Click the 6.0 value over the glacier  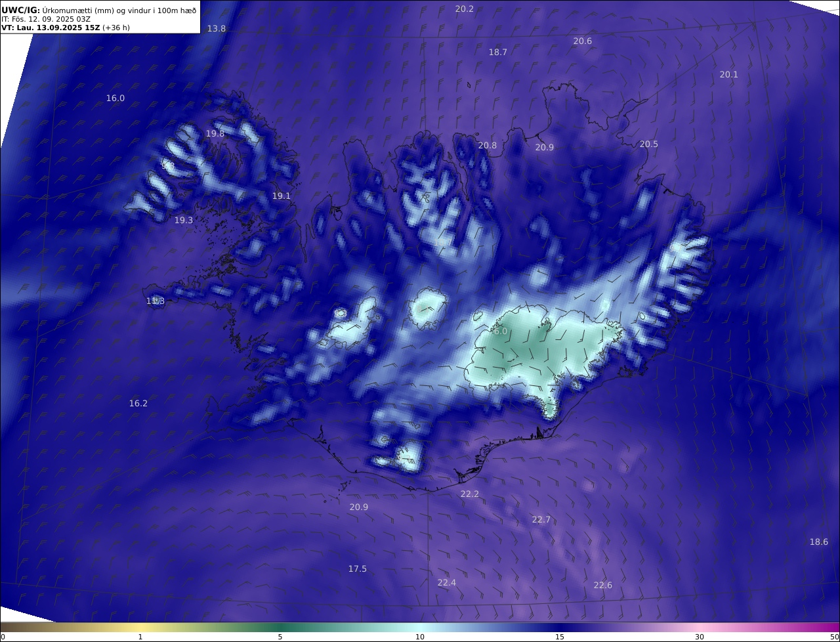tap(501, 332)
